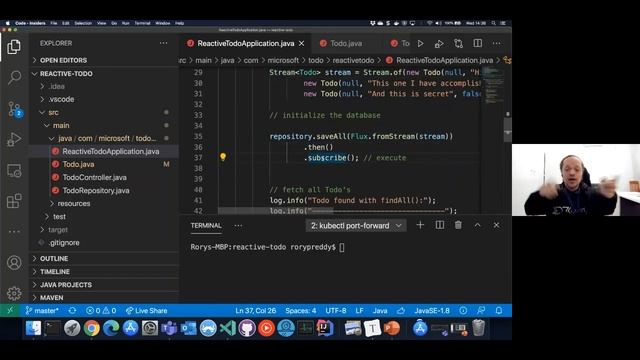Open TodoController.java in the explorer
Screen dimensions: 640x360
(94, 177)
